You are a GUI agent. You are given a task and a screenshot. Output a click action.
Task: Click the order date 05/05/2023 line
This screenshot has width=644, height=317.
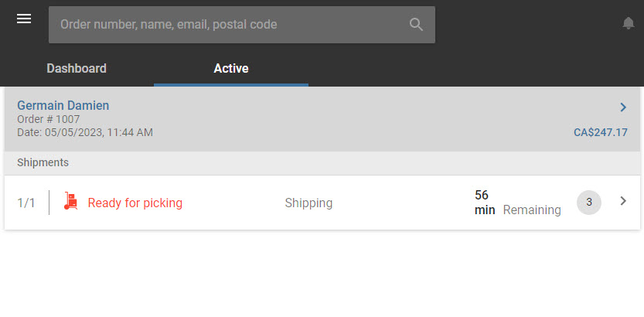click(85, 133)
